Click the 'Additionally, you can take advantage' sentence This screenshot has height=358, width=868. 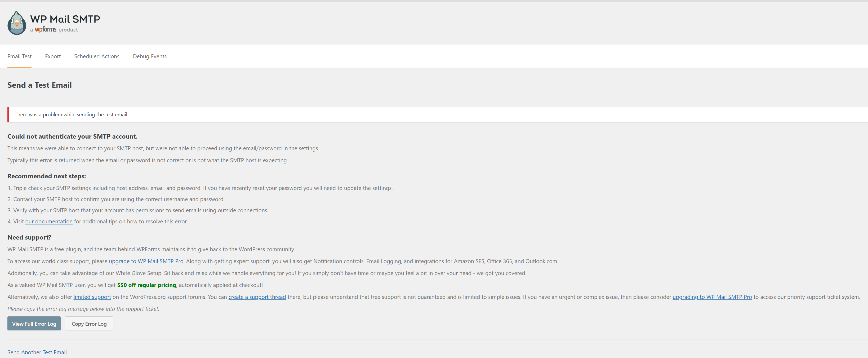pos(267,273)
